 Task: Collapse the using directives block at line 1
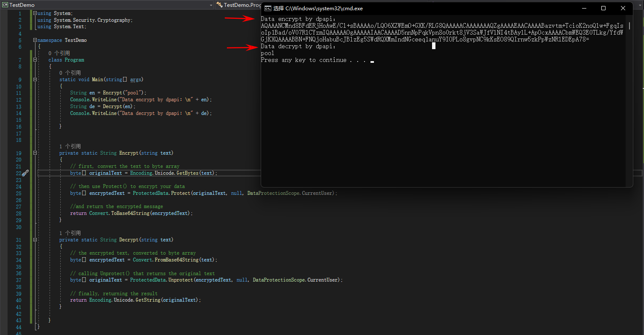(35, 13)
